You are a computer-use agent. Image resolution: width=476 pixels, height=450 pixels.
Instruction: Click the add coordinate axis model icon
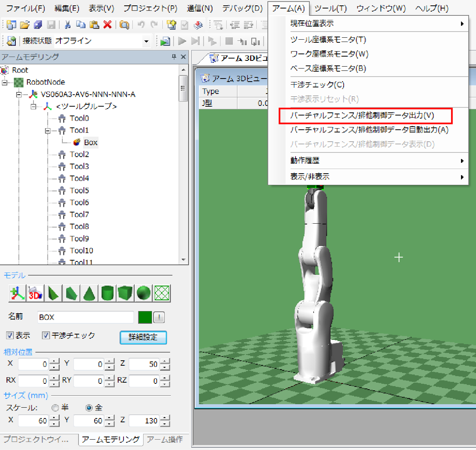pos(17,293)
